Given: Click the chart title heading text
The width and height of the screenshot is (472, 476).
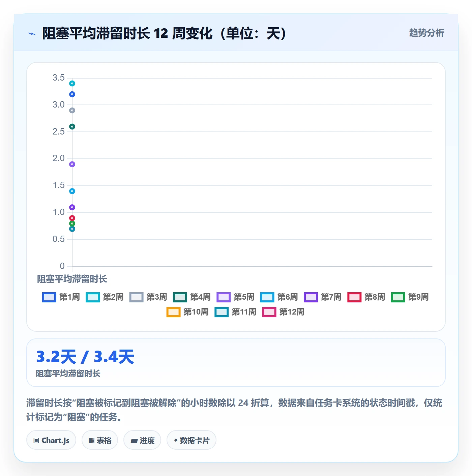Looking at the screenshot, I should tap(164, 33).
